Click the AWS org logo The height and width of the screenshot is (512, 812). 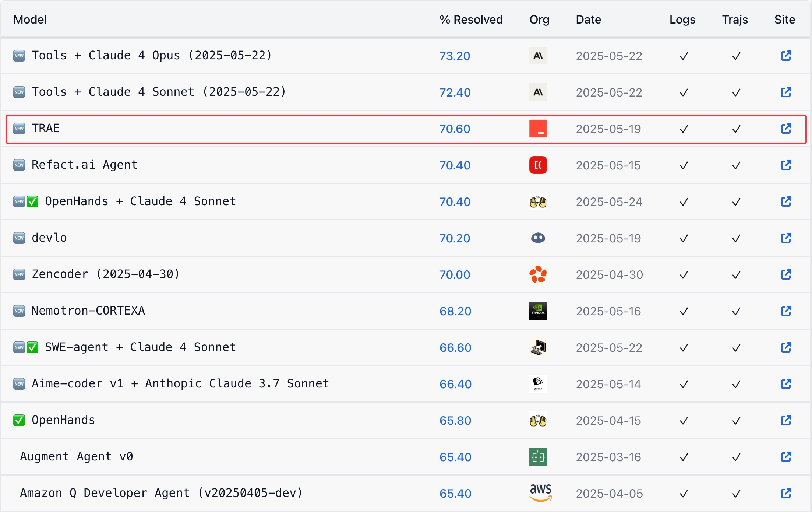click(540, 493)
